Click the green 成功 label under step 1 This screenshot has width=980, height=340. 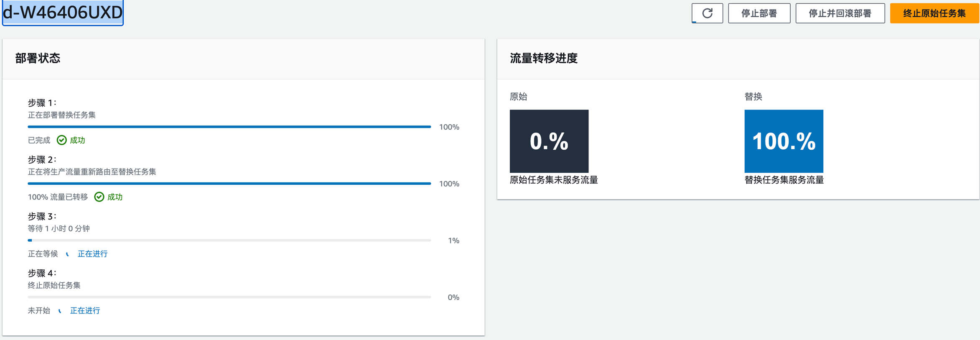click(x=77, y=140)
